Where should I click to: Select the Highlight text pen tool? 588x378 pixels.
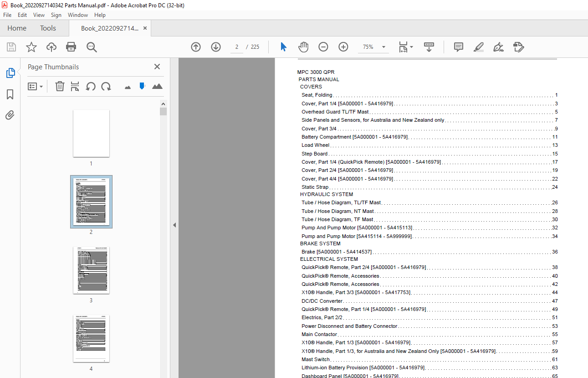pos(479,47)
